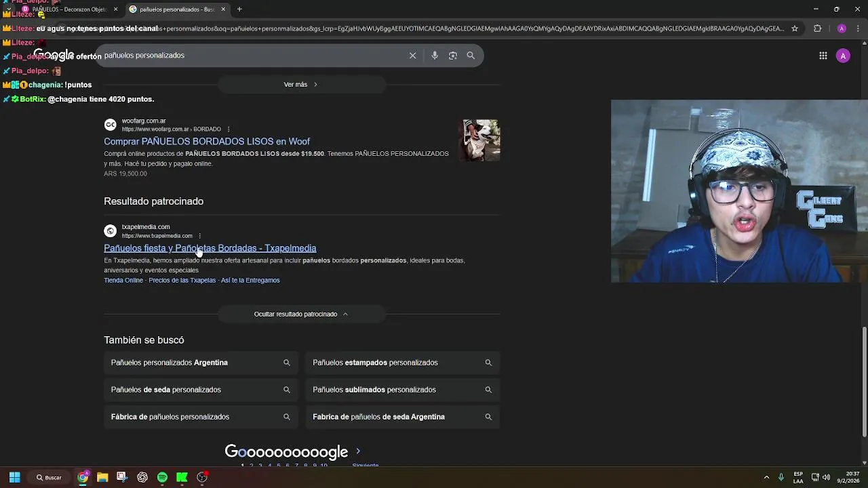Click the 'ARS 19,500.00' price text
The height and width of the screenshot is (488, 868).
click(x=125, y=174)
